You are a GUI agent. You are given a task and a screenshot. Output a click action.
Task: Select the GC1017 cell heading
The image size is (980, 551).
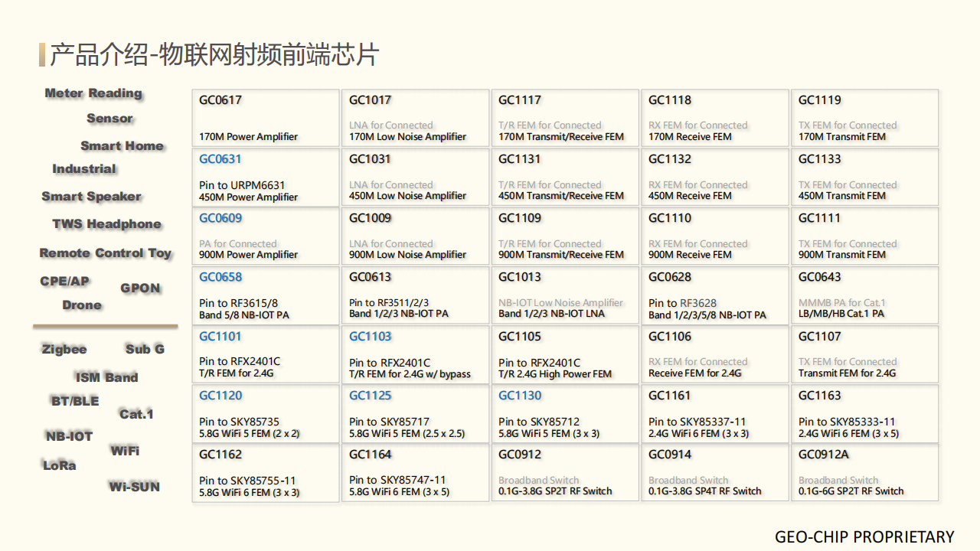[370, 99]
